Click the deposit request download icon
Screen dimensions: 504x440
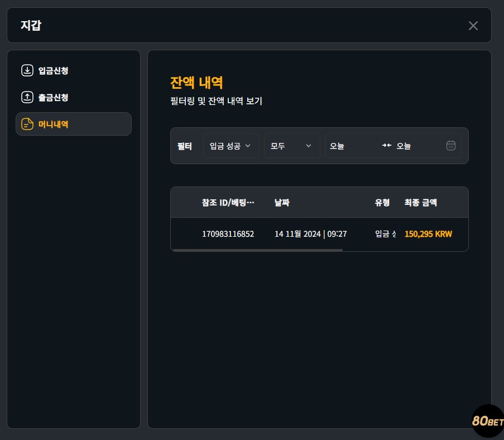tap(27, 70)
